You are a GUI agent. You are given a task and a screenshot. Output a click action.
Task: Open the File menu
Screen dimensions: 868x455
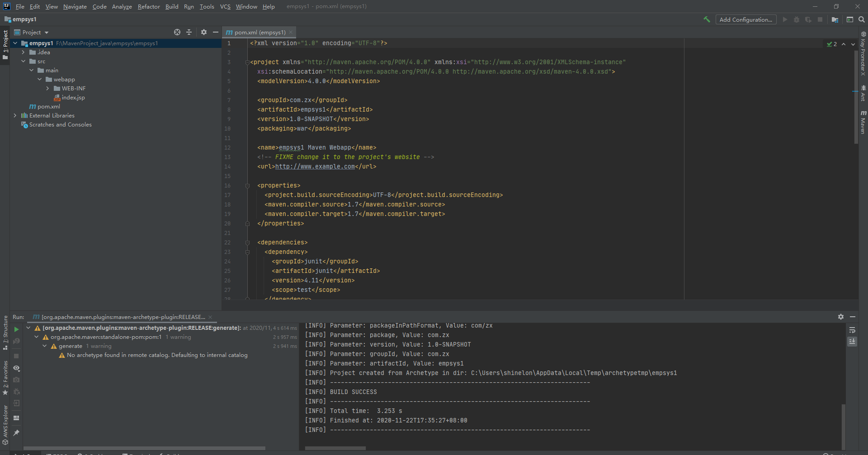point(20,6)
